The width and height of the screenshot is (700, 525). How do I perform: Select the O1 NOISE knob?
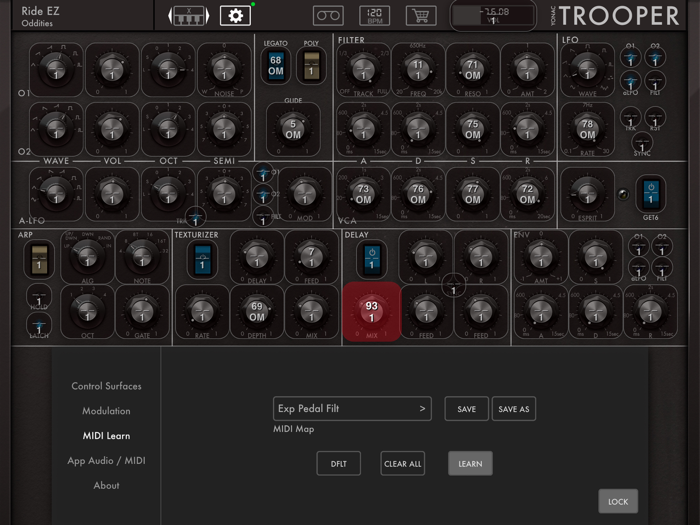[x=224, y=70]
